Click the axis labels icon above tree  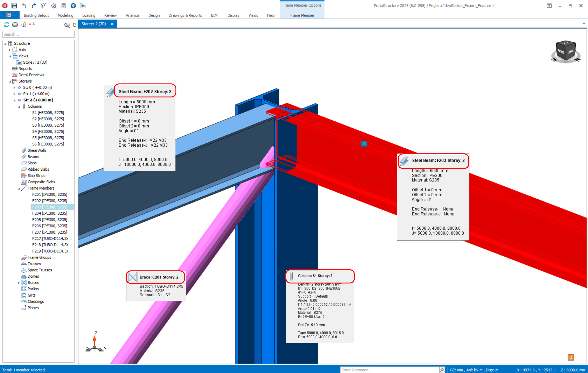[x=32, y=24]
